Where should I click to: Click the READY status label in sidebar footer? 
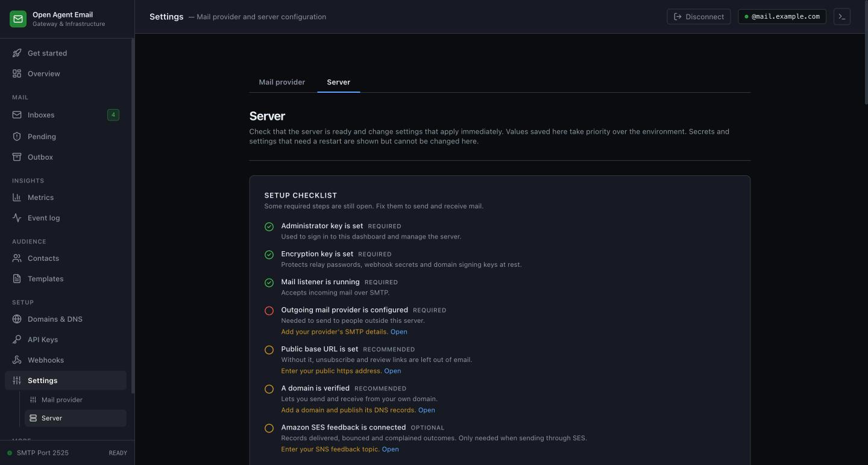(118, 453)
